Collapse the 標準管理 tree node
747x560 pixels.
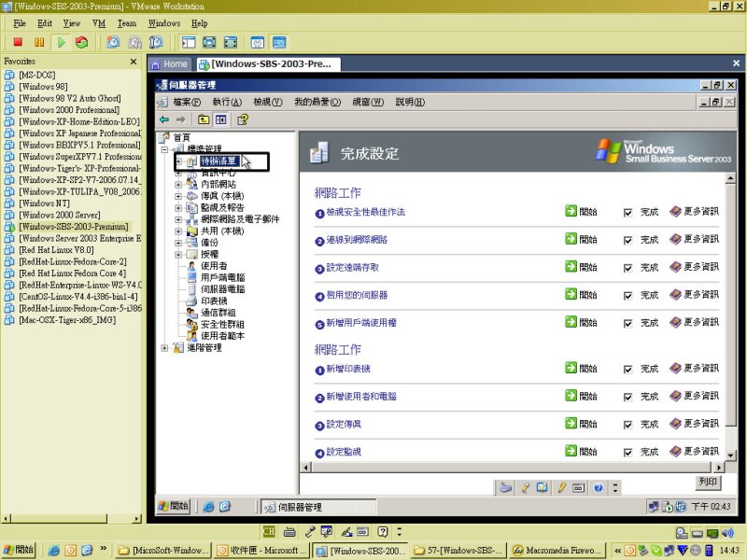coord(164,149)
